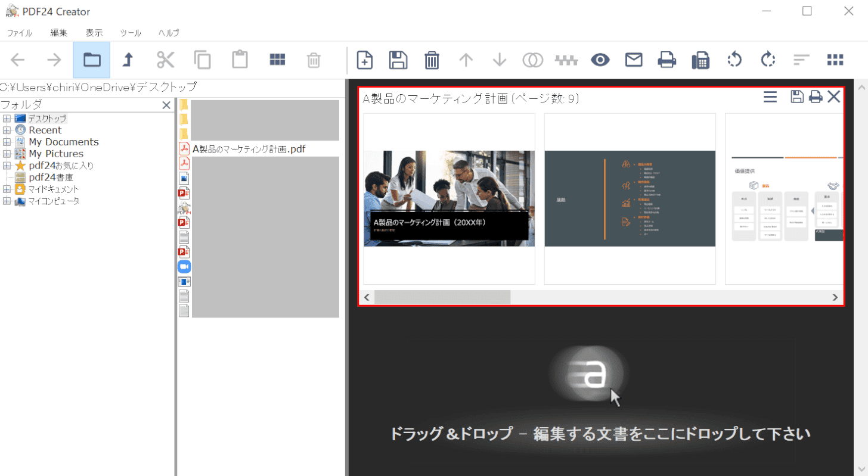Click the page scroll left arrow
This screenshot has width=868, height=476.
tap(367, 297)
